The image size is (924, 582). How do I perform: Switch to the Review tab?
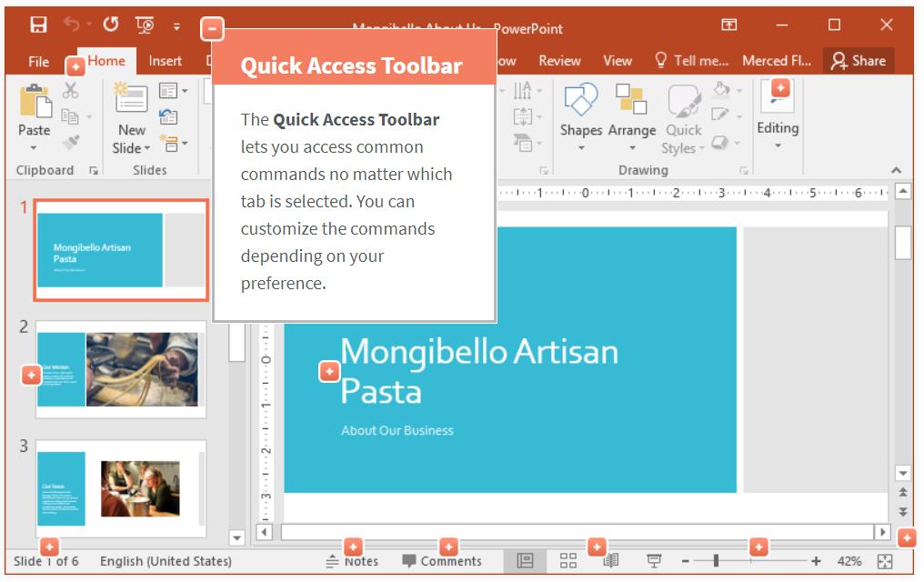(559, 61)
